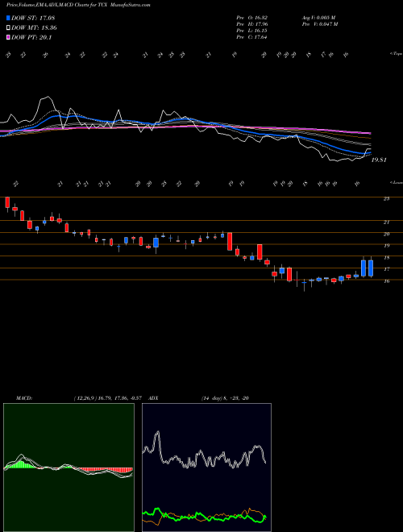Click the ADX (14 day) values text
This screenshot has height=532, width=403.
point(226,398)
